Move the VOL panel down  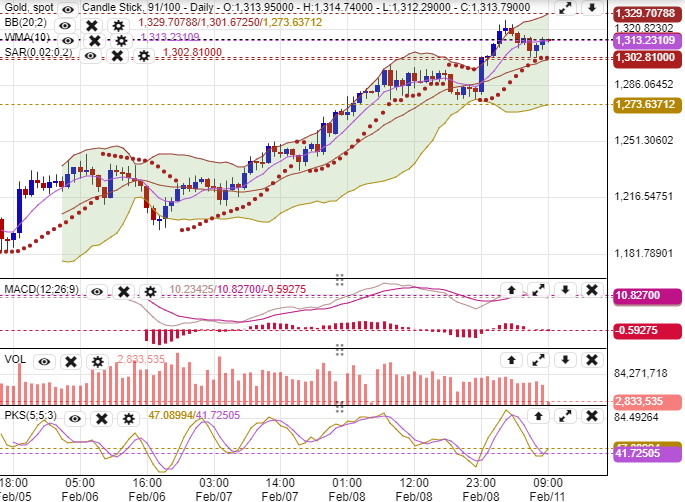pyautogui.click(x=565, y=359)
